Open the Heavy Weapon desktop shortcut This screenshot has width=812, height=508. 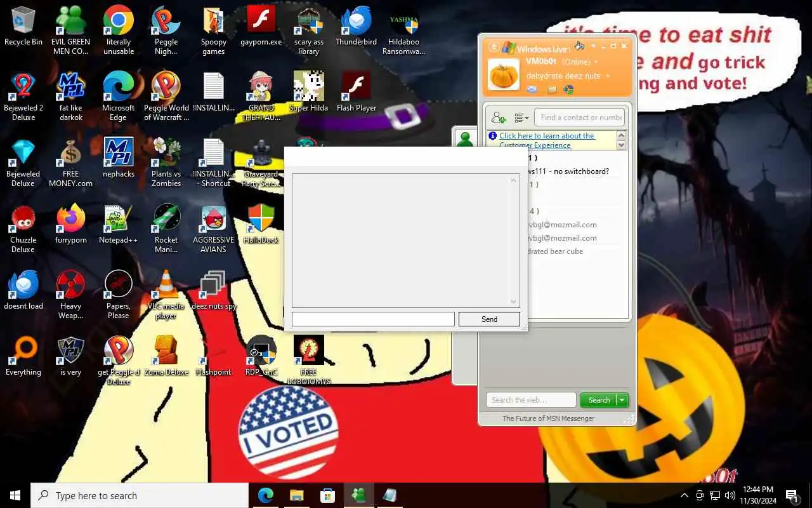tap(71, 295)
